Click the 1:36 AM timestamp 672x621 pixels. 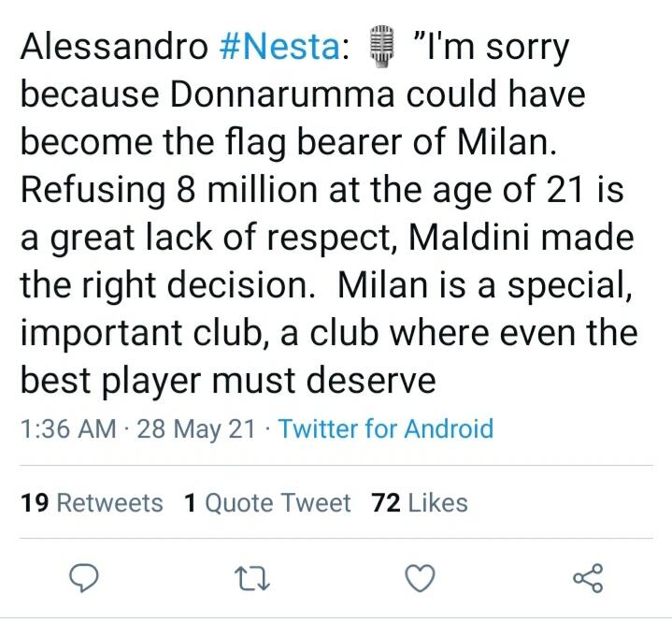pyautogui.click(x=66, y=429)
